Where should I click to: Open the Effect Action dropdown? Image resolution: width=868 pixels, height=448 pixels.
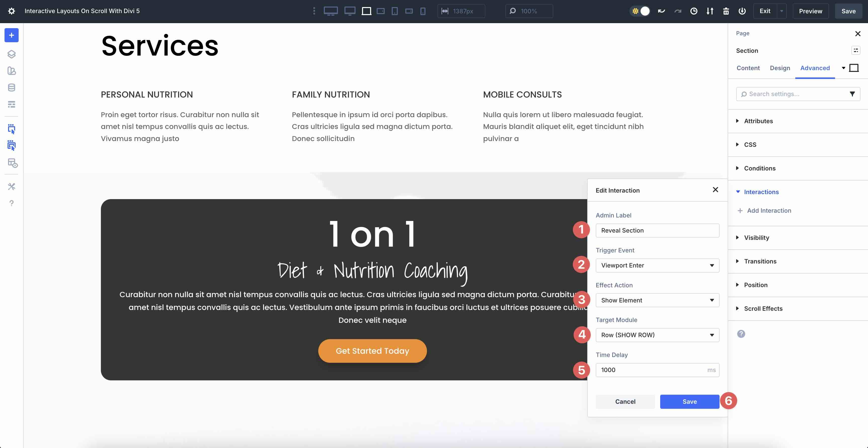pos(657,300)
